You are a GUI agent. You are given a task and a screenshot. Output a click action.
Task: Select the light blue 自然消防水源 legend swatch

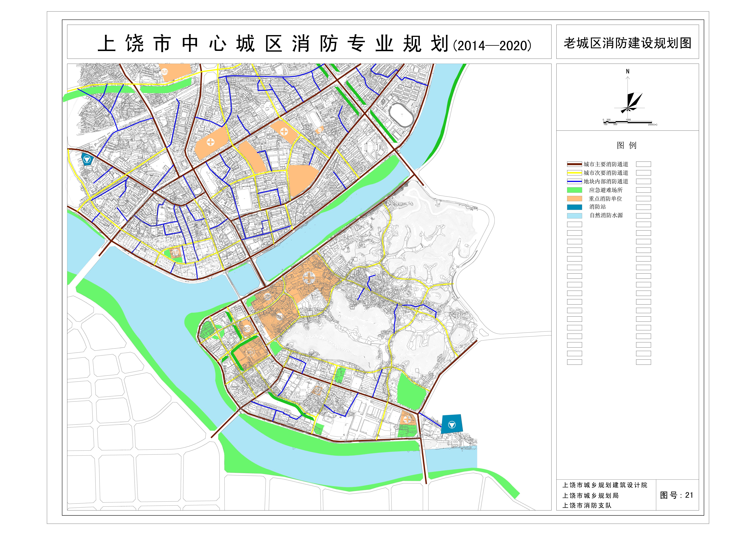tap(575, 216)
